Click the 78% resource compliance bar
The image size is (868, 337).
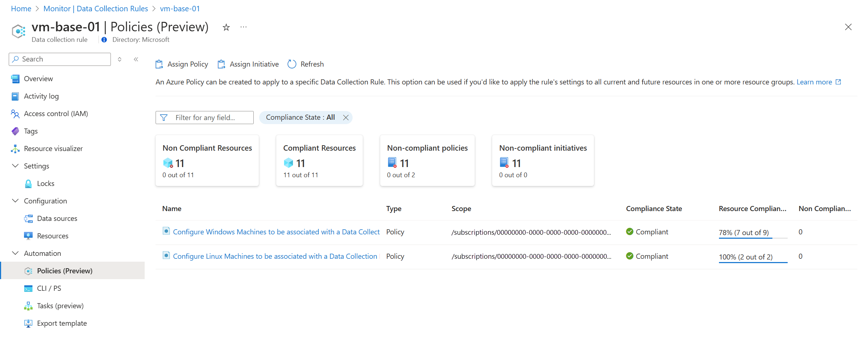(752, 233)
